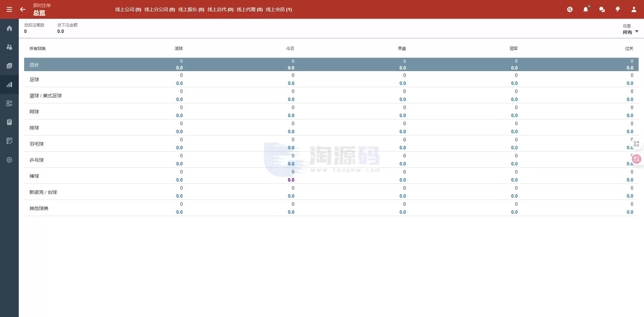
Task: Click the 滚球 column header
Action: coord(179,49)
